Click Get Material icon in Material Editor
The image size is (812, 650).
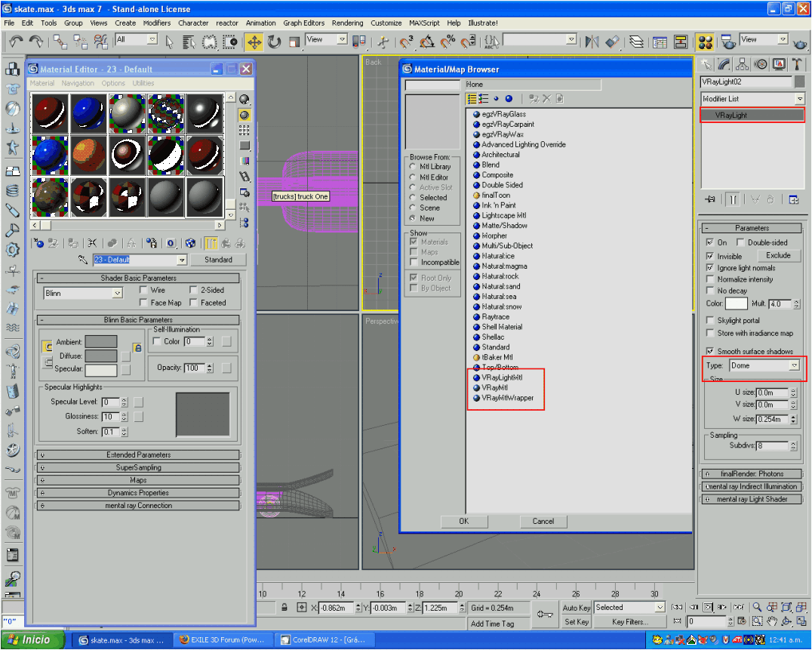[38, 243]
